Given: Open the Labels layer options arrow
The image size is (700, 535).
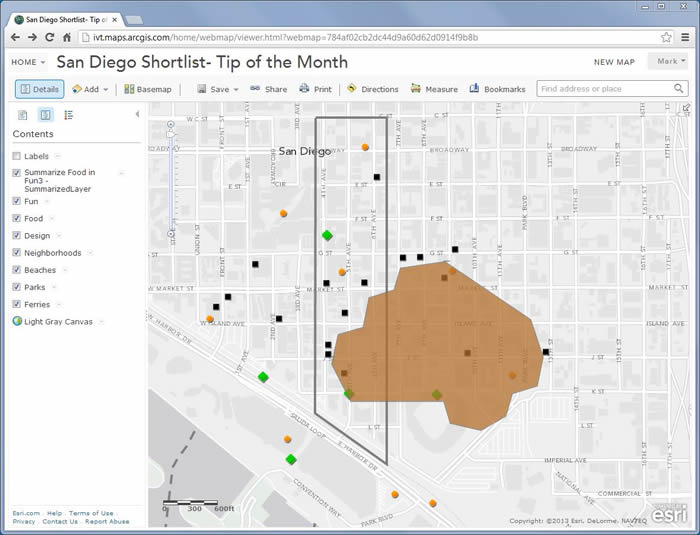Looking at the screenshot, I should coord(58,156).
